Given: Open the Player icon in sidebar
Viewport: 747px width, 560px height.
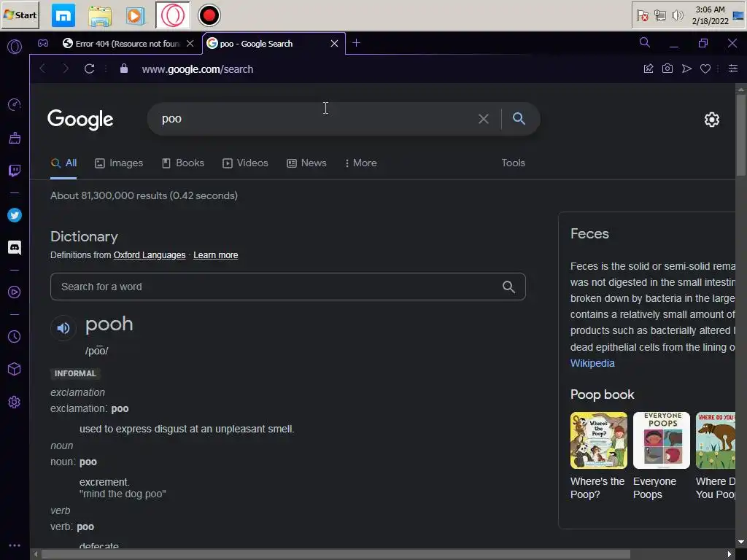Looking at the screenshot, I should pyautogui.click(x=15, y=292).
